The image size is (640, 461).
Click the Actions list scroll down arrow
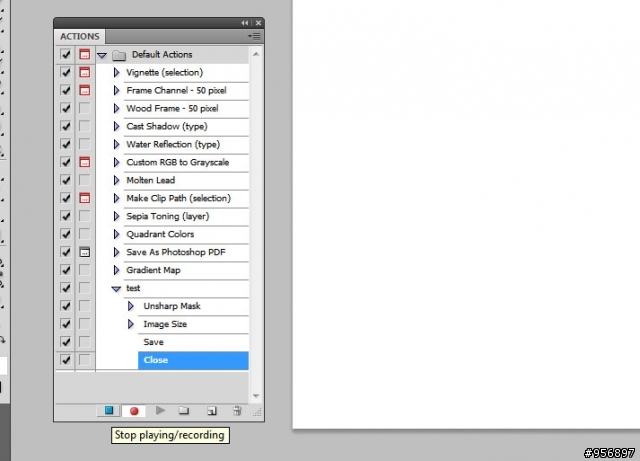(256, 396)
